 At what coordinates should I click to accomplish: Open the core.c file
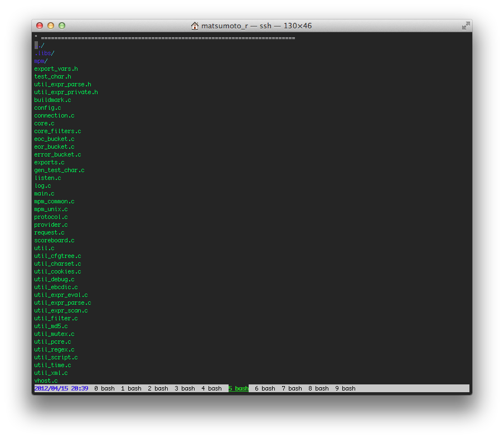click(x=44, y=124)
